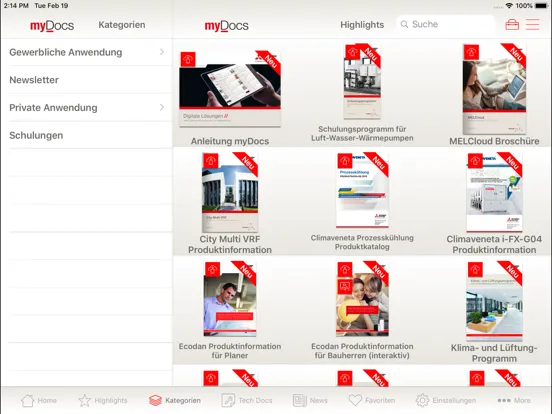Open the briefcase icon in header

[512, 25]
